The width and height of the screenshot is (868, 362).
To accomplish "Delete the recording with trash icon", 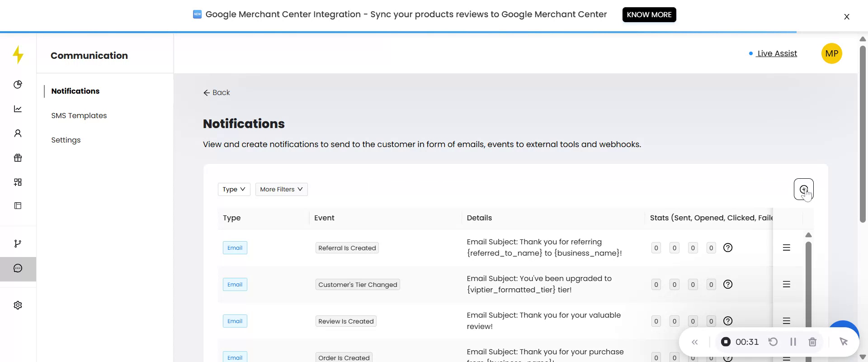I will 812,342.
